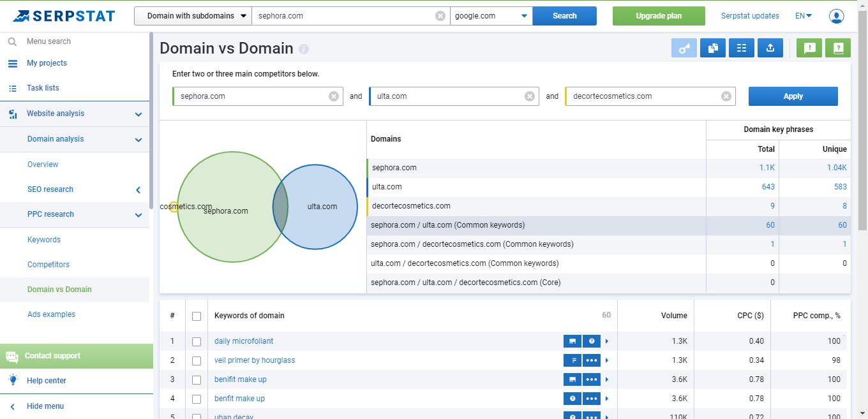This screenshot has width=868, height=419.
Task: Click the page vertical scrollbar
Action: [x=862, y=121]
